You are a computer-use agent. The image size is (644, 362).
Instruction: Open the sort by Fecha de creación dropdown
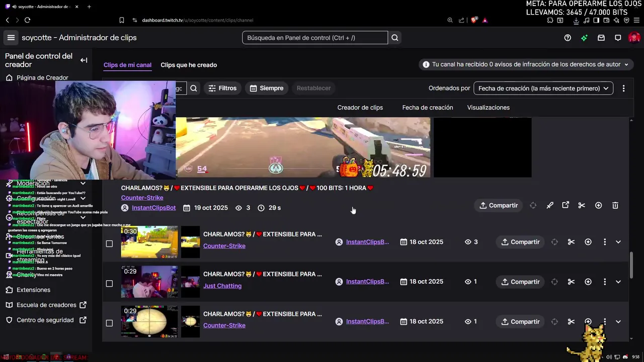543,88
